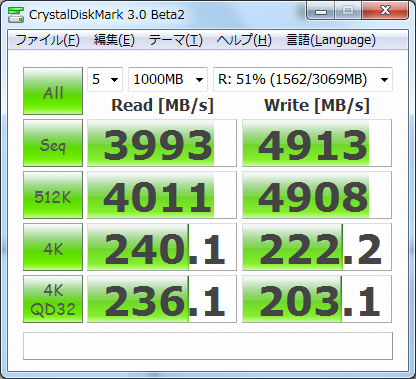Image resolution: width=416 pixels, height=379 pixels.
Task: Click the Read [MB/s] column header
Action: [162, 105]
